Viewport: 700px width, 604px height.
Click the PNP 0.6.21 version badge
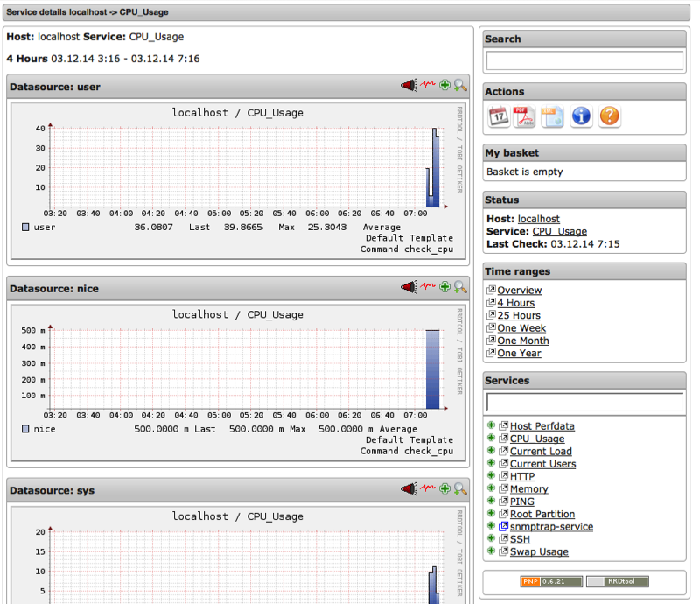[x=550, y=581]
